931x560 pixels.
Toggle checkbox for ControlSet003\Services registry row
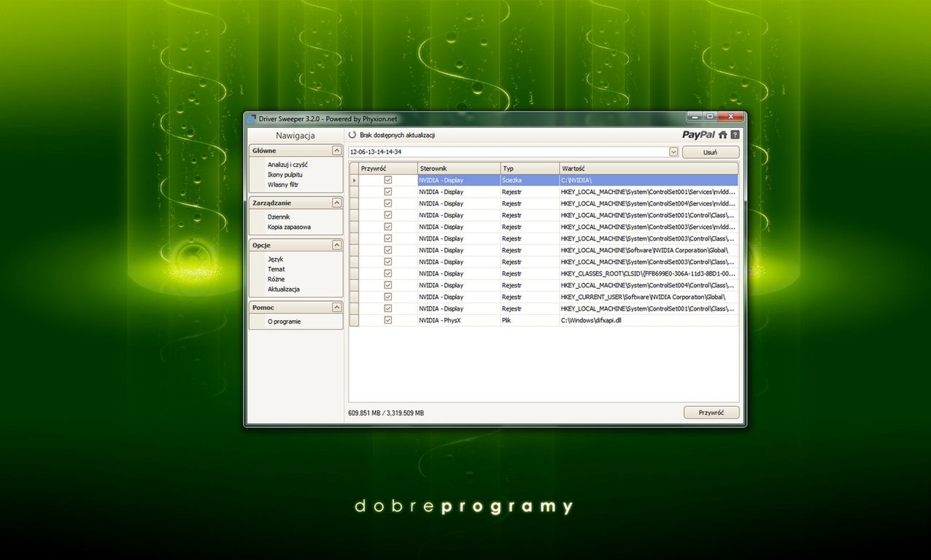click(388, 227)
